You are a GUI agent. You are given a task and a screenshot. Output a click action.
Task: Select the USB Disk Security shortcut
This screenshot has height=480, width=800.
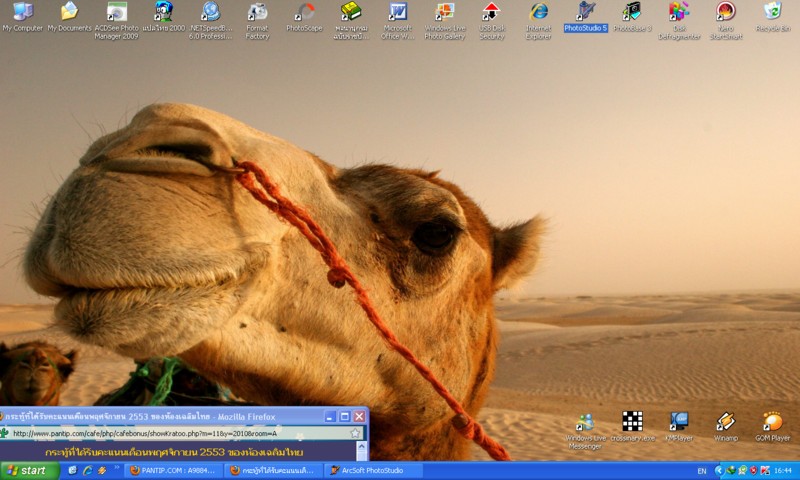tap(491, 21)
